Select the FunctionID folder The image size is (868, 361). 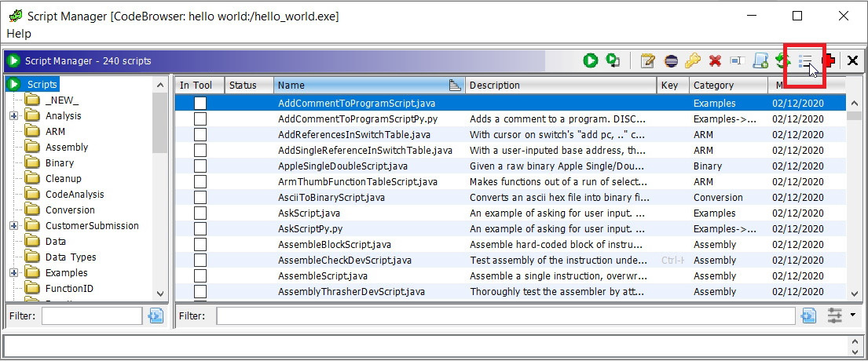[x=69, y=289]
